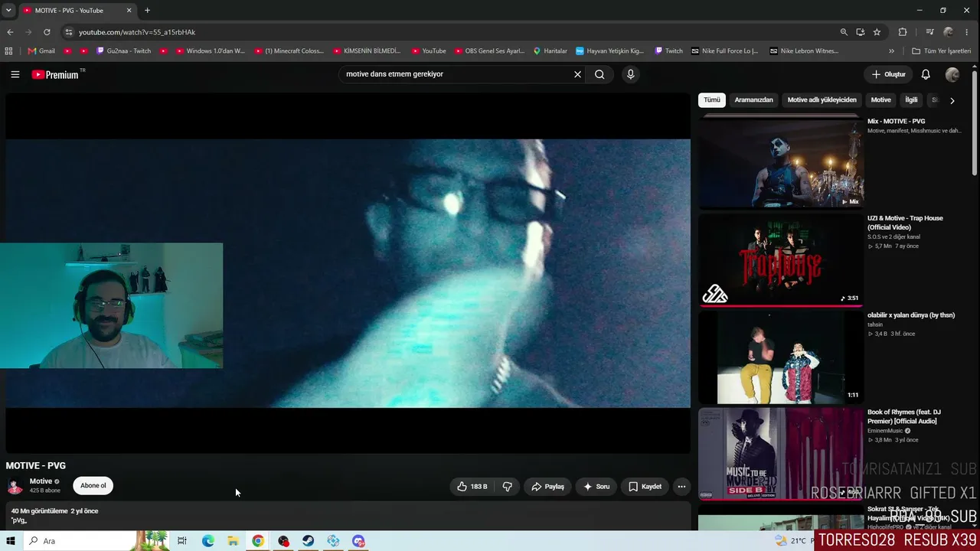Open Steam from the taskbar
This screenshot has width=980, height=551.
coord(308,541)
